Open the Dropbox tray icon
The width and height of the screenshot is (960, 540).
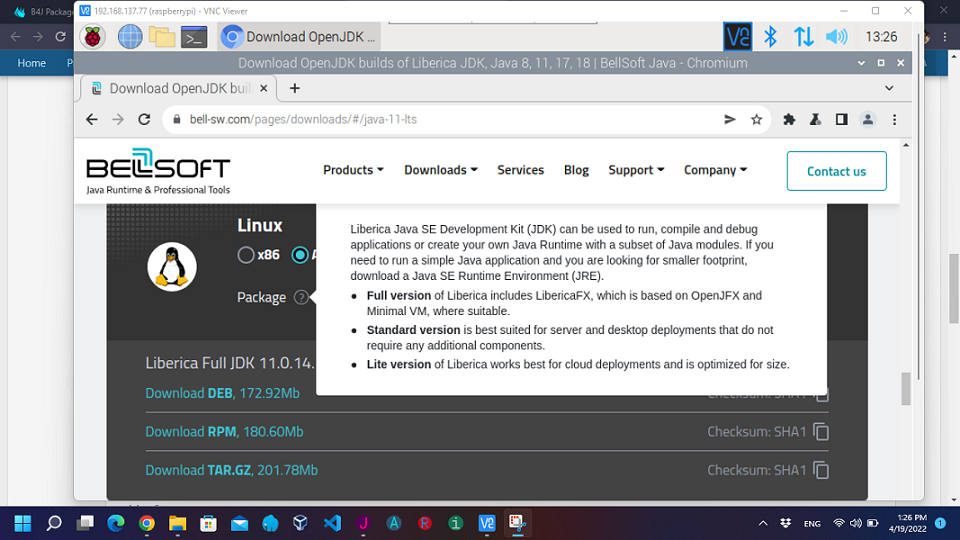click(786, 523)
